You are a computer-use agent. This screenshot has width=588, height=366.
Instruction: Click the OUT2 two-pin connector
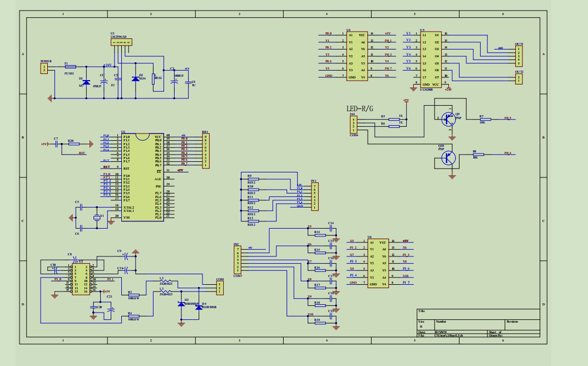(x=519, y=79)
